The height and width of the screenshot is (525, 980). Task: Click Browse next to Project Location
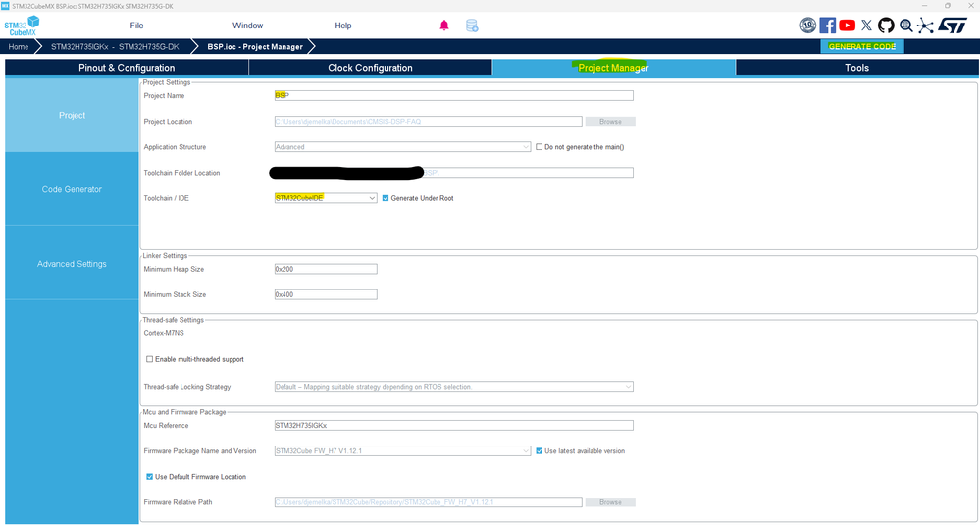click(610, 122)
